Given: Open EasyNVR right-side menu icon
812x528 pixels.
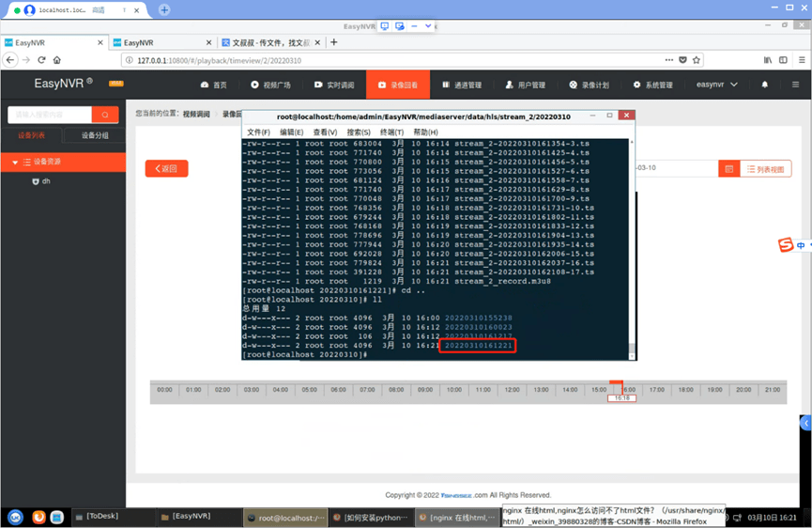Looking at the screenshot, I should (x=795, y=85).
